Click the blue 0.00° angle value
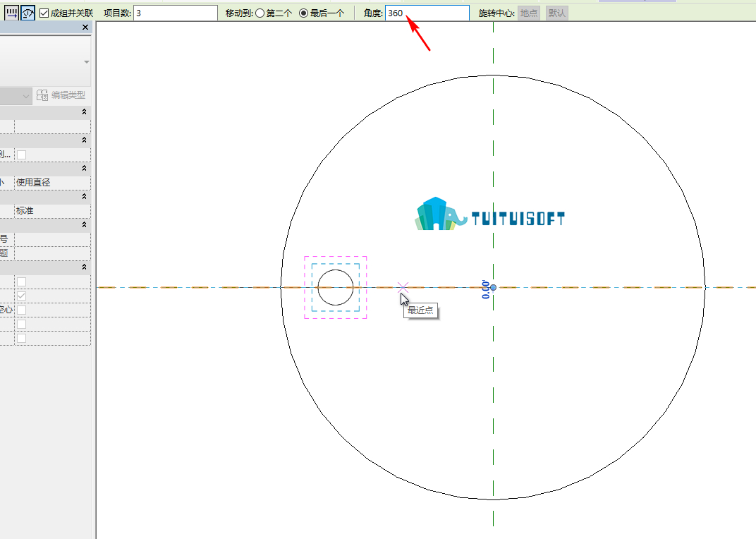Image resolution: width=756 pixels, height=539 pixels. click(x=486, y=289)
